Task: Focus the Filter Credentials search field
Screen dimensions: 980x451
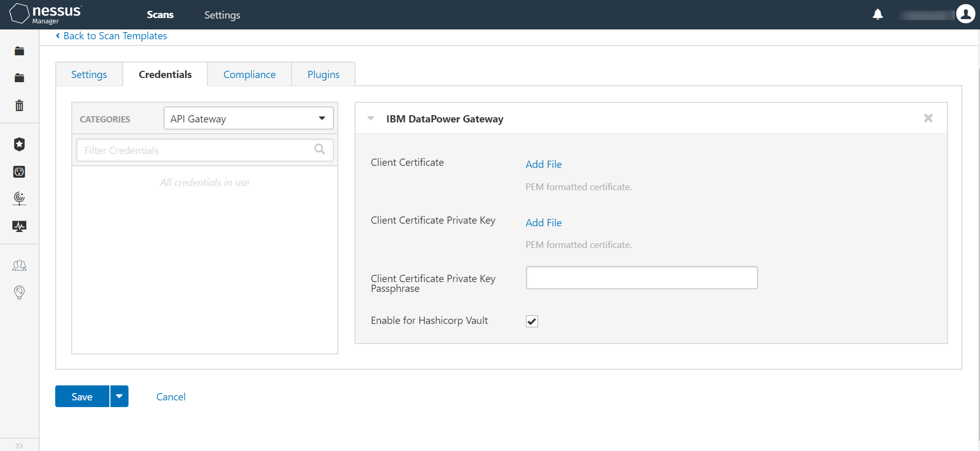Action: [x=204, y=150]
